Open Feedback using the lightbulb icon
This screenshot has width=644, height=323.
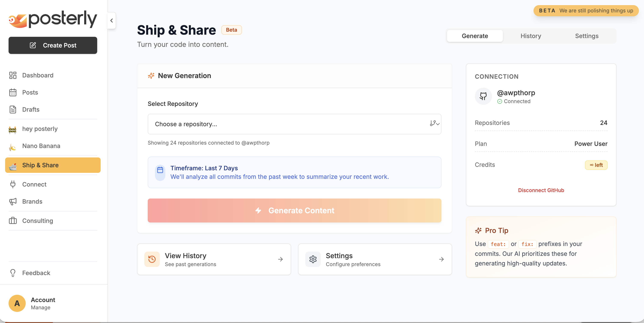13,273
